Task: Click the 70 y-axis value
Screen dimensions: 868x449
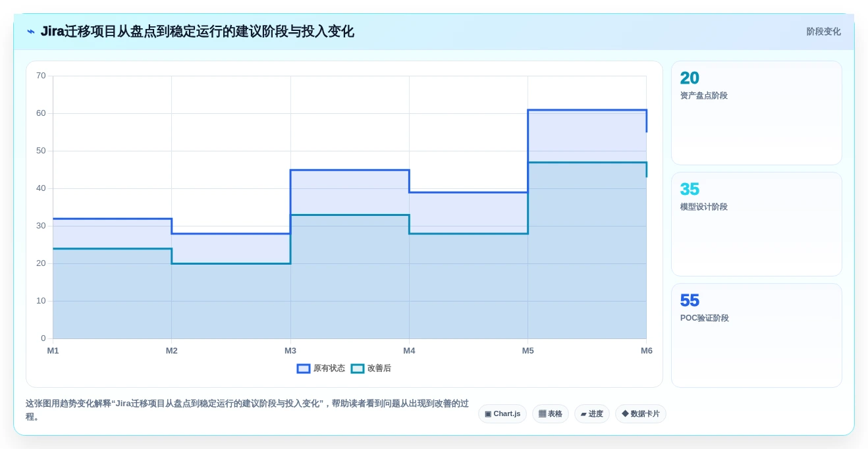Action: pos(41,76)
